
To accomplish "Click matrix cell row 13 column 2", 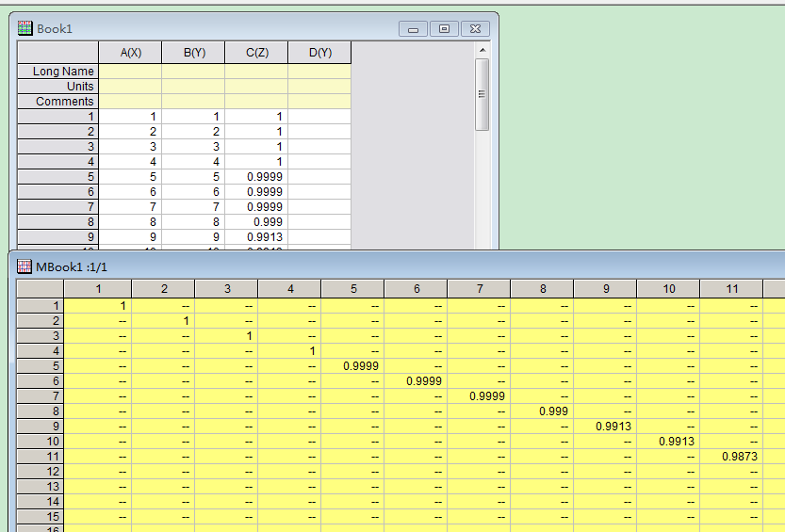I will [164, 487].
